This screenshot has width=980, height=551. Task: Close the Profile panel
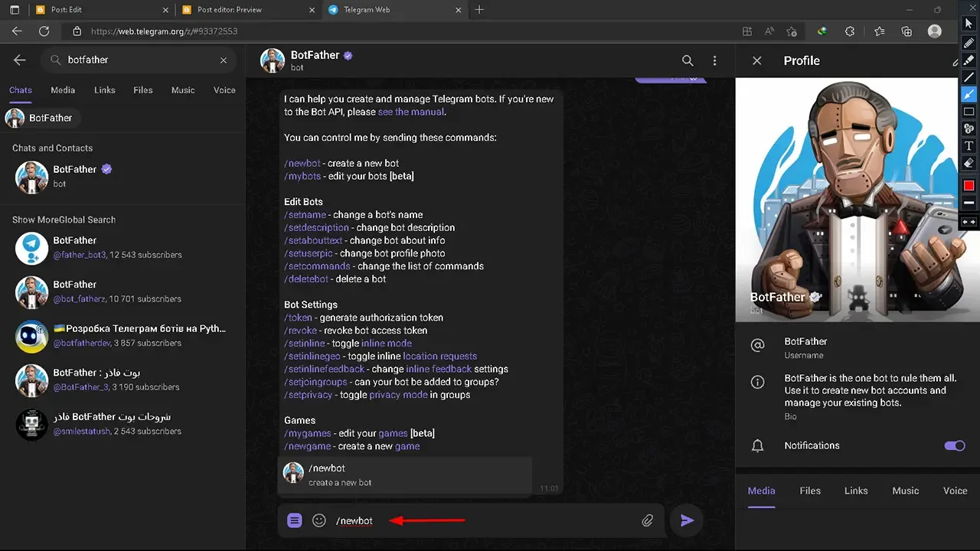pos(757,60)
